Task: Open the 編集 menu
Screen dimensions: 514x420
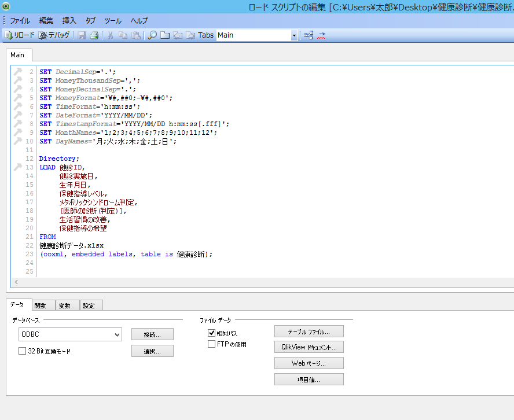Action: [46, 21]
